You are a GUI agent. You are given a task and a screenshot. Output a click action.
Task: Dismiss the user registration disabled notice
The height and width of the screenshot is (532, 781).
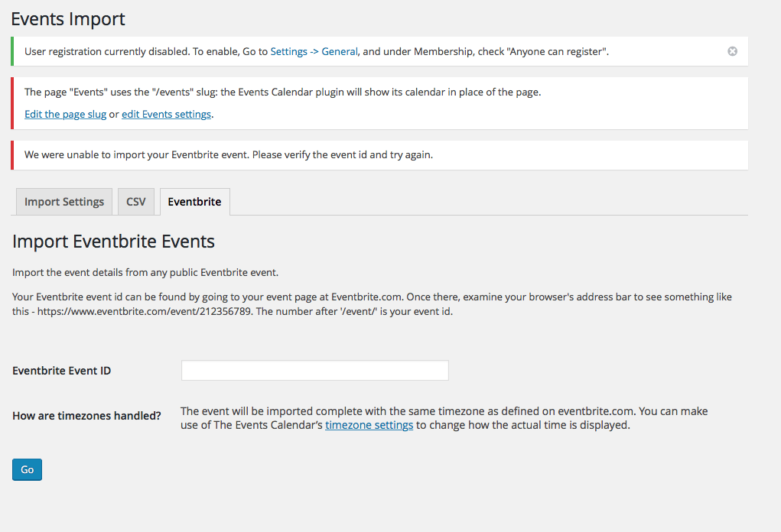pyautogui.click(x=732, y=51)
